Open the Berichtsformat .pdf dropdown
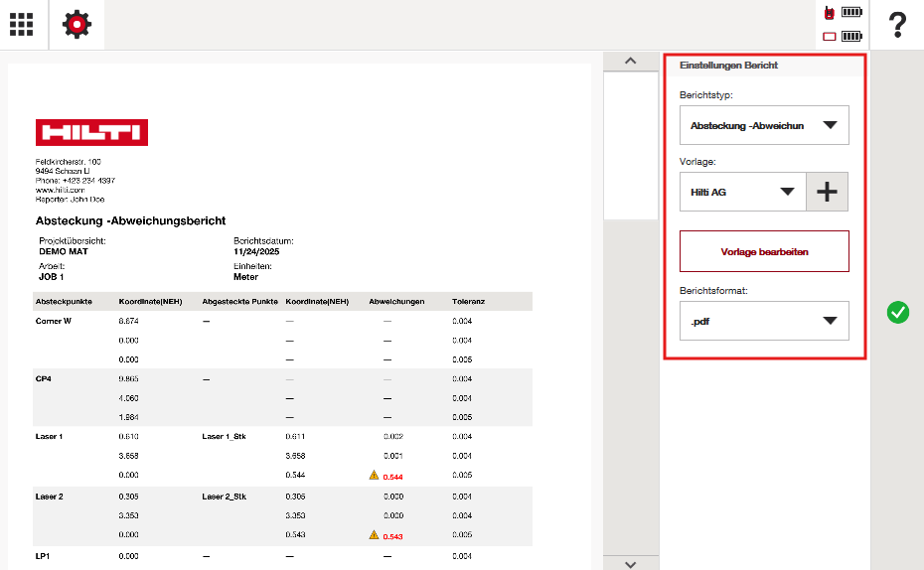Image resolution: width=924 pixels, height=570 pixels. tap(764, 321)
